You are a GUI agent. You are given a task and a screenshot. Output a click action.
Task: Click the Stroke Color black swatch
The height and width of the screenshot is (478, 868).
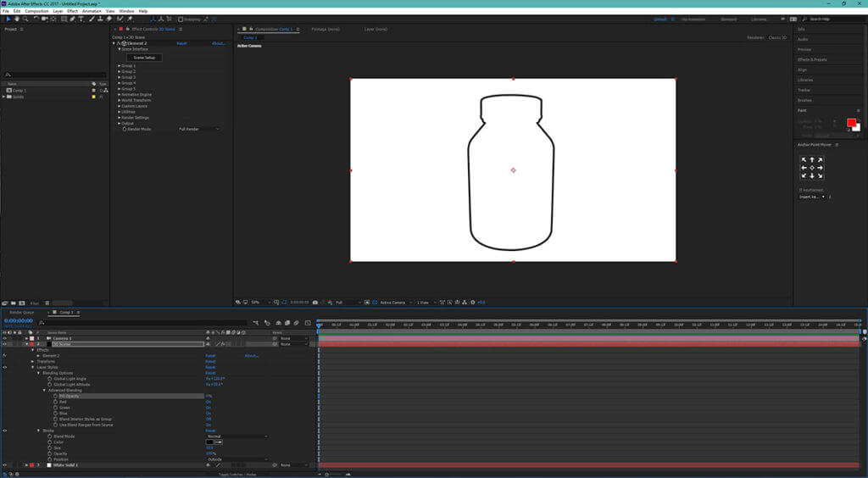pyautogui.click(x=210, y=442)
